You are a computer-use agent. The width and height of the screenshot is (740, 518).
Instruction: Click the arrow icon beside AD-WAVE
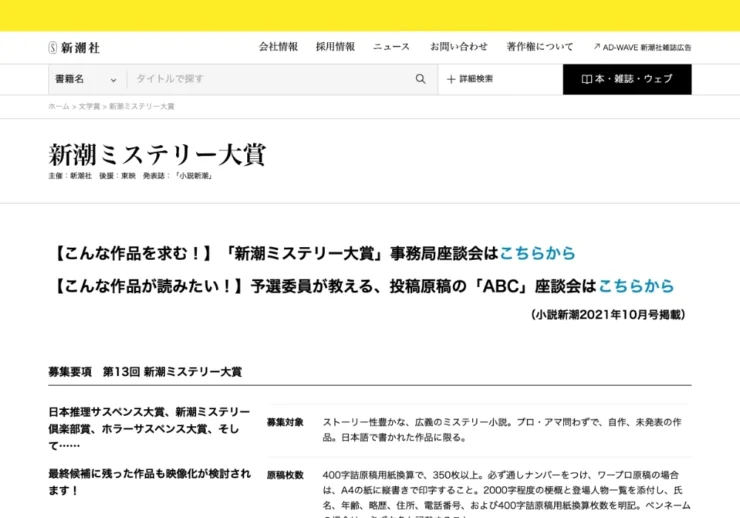[597, 47]
